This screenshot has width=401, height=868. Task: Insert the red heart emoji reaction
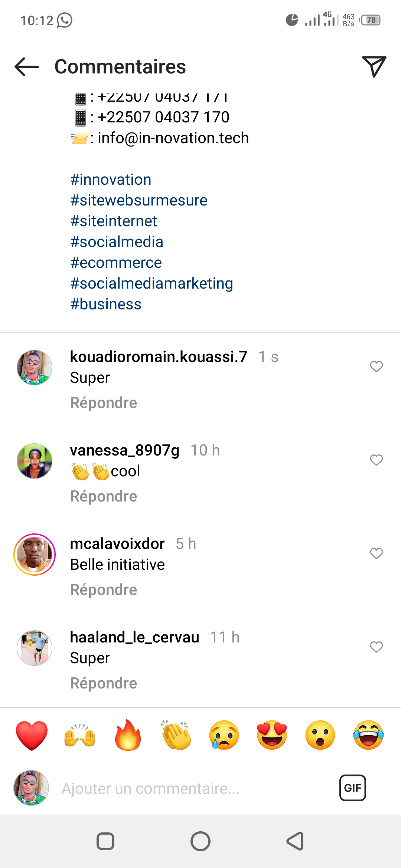pos(32,735)
